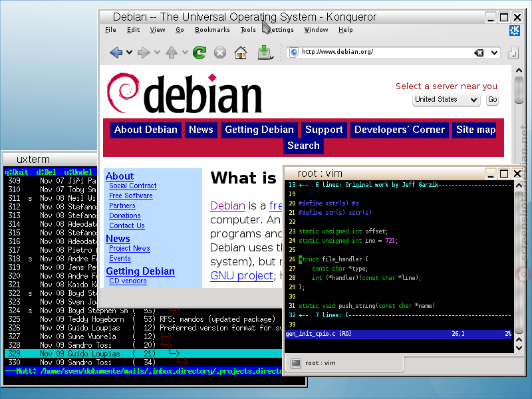The image size is (532, 399).
Task: Click the Debian swirl logo
Action: 123,92
